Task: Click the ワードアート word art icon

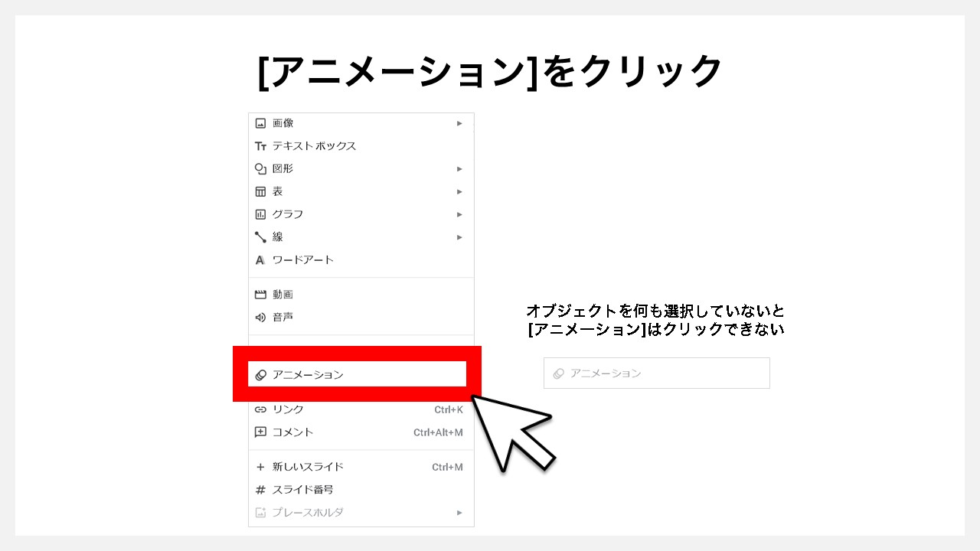Action: pyautogui.click(x=260, y=259)
